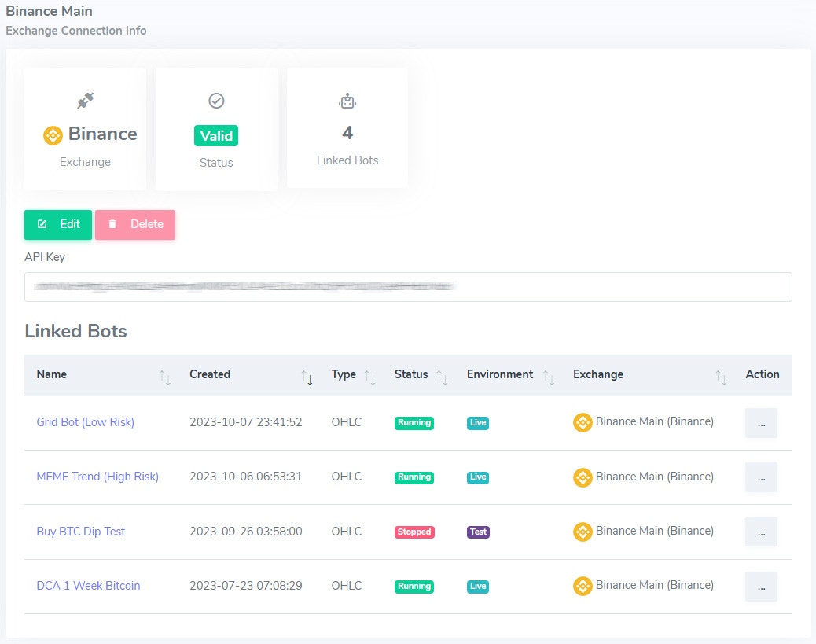Viewport: 816px width, 644px height.
Task: Open MEME Trend (High Risk) link
Action: pos(97,477)
